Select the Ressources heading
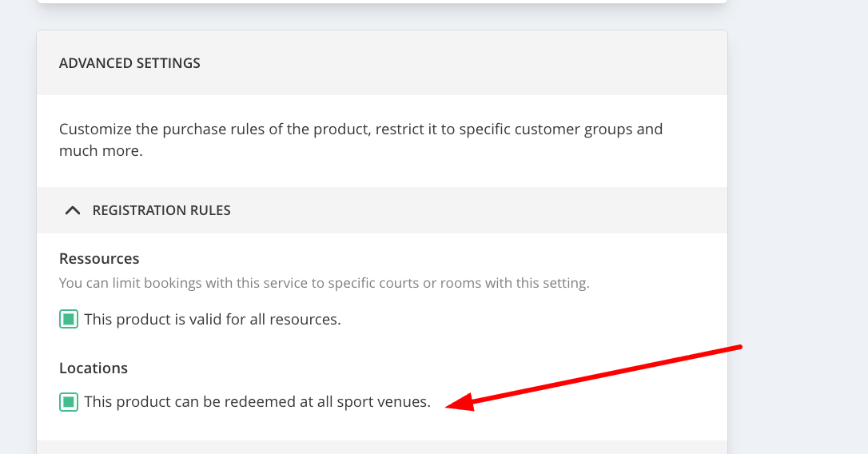The width and height of the screenshot is (868, 454). point(99,259)
